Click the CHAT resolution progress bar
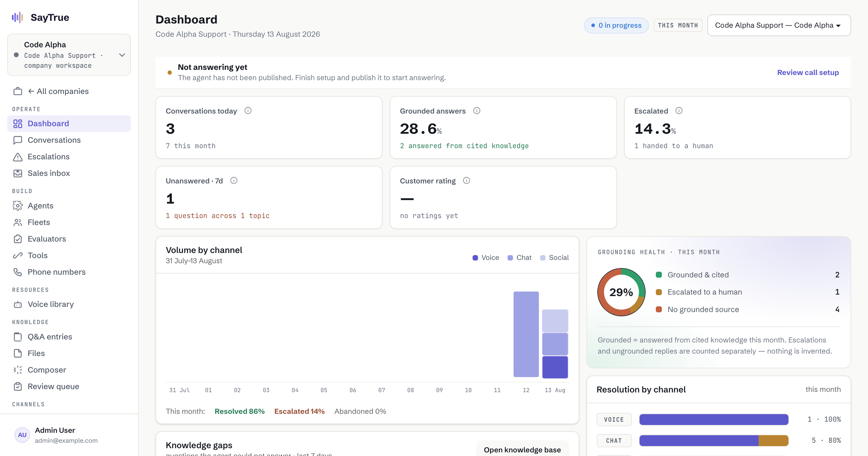Image resolution: width=868 pixels, height=456 pixels. coord(714,441)
